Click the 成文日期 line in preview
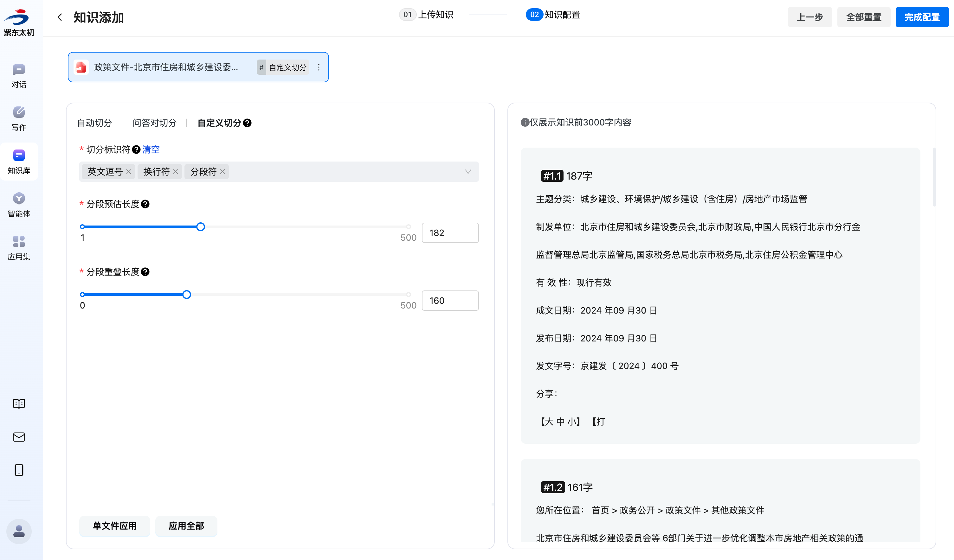 [596, 311]
